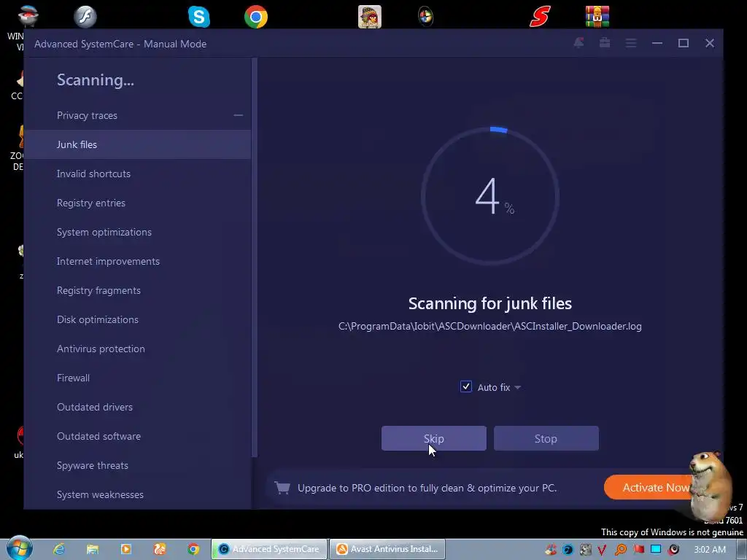The width and height of the screenshot is (747, 560).
Task: Click the orange magnifier tray icon
Action: pyautogui.click(x=620, y=550)
